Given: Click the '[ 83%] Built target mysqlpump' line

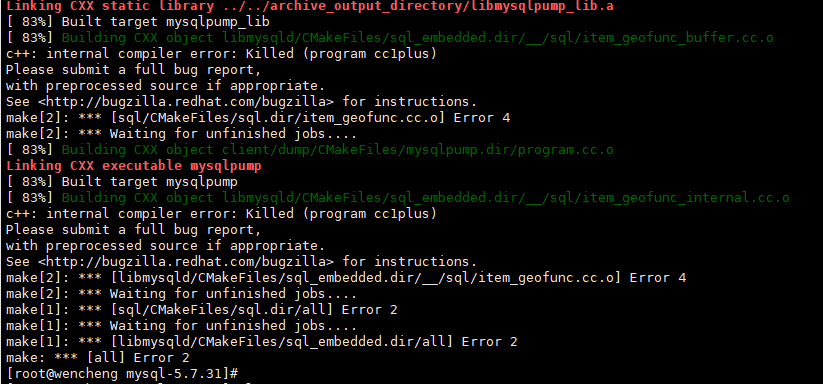Looking at the screenshot, I should (x=122, y=182).
